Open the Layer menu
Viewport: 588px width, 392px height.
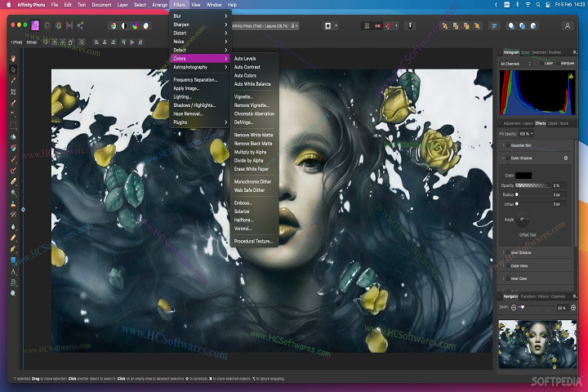pyautogui.click(x=122, y=5)
